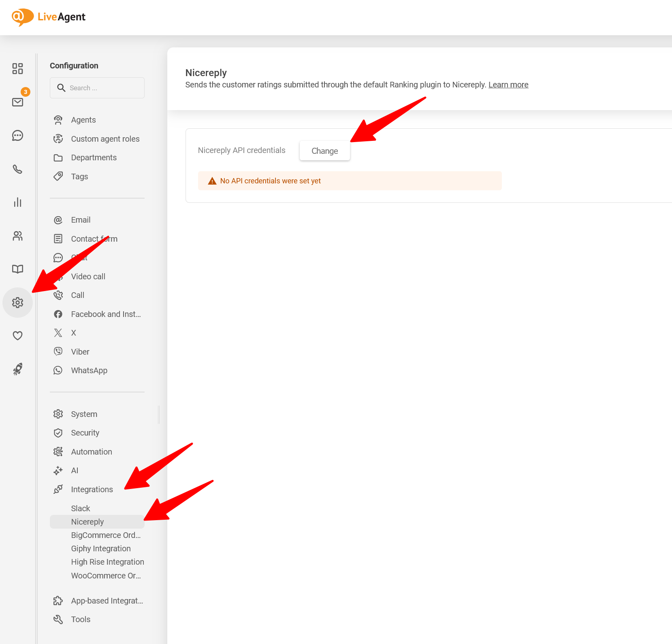Click the configuration gear icon
Image resolution: width=672 pixels, height=644 pixels.
click(x=17, y=302)
